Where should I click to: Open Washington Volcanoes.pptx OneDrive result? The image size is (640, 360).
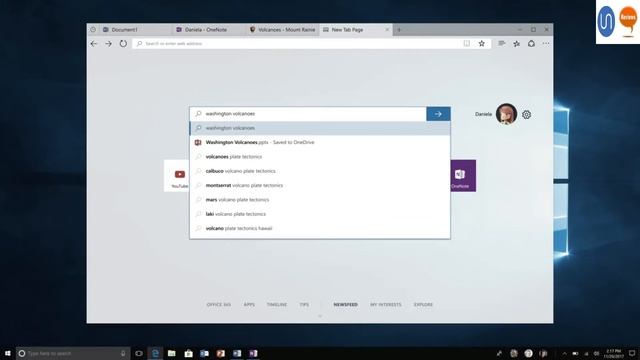pyautogui.click(x=320, y=142)
